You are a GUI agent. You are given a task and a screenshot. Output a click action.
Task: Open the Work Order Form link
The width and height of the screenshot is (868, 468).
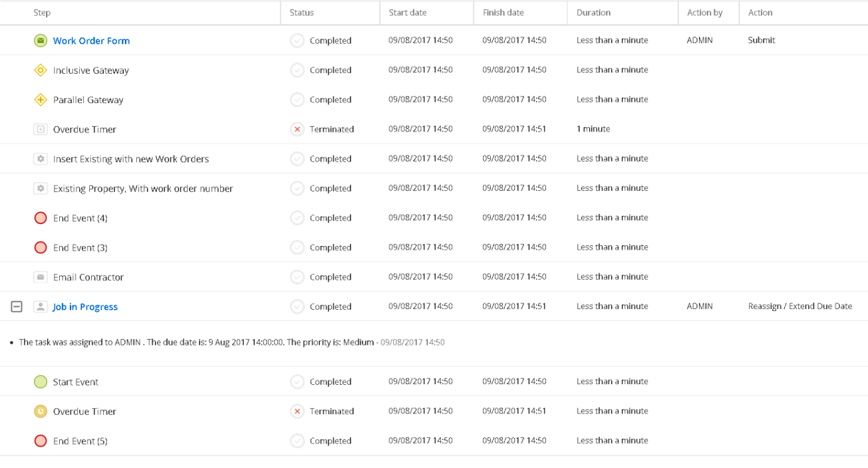coord(91,41)
